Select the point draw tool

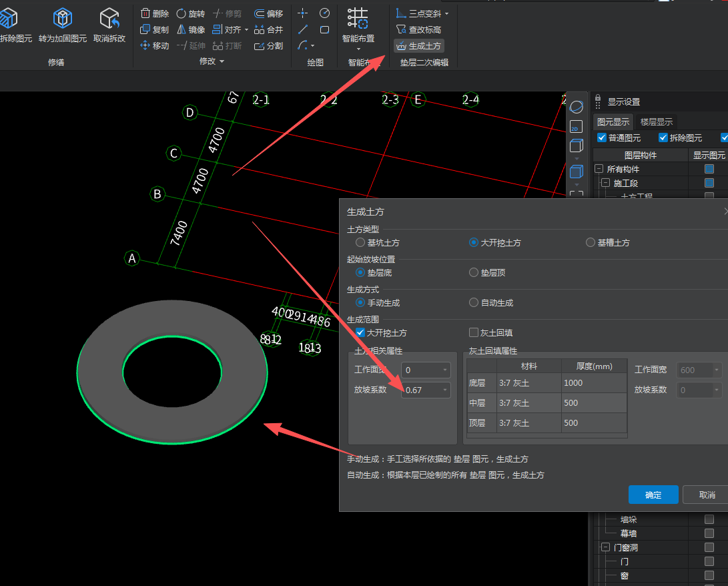coord(303,13)
